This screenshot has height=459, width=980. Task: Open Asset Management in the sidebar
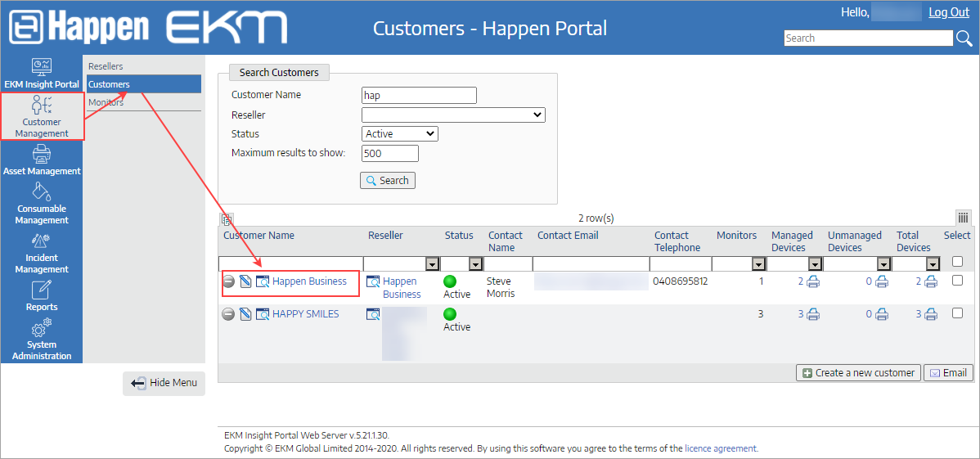point(42,160)
